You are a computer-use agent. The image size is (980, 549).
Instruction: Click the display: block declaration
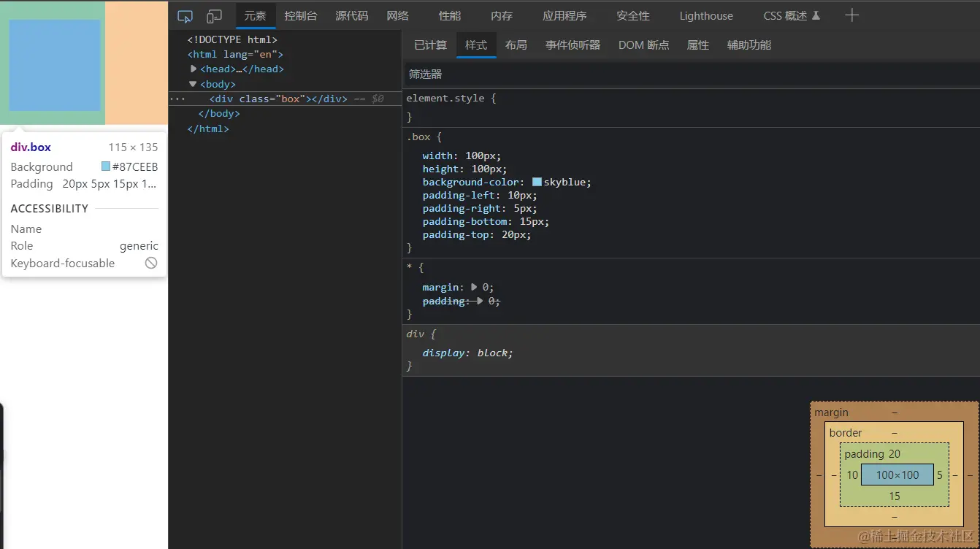coord(467,353)
